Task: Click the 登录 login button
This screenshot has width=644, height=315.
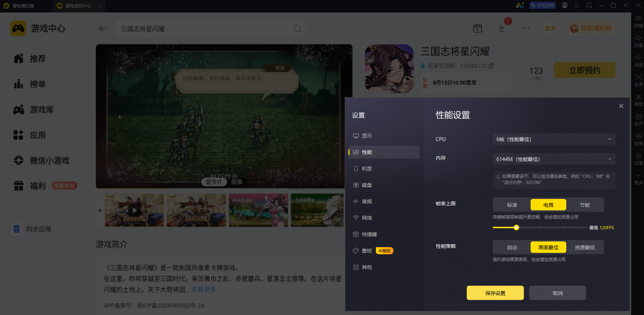Action: pos(550,28)
